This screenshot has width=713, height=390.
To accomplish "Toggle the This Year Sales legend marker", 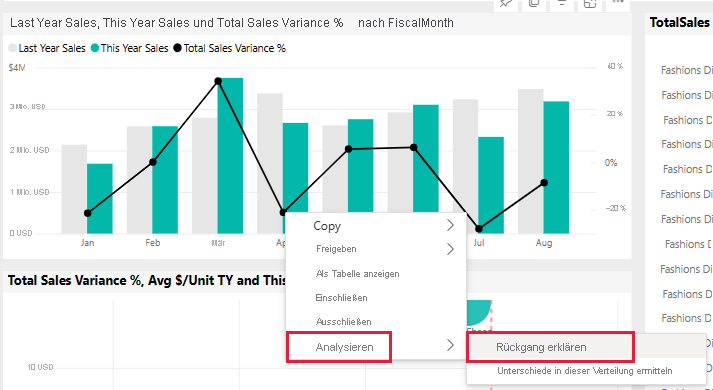I will [95, 48].
